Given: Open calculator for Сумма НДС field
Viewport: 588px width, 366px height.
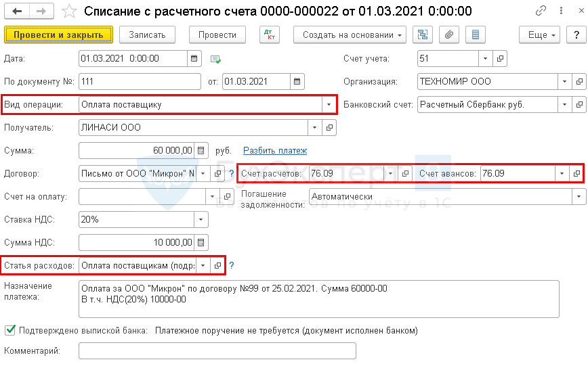Looking at the screenshot, I should pos(201,242).
